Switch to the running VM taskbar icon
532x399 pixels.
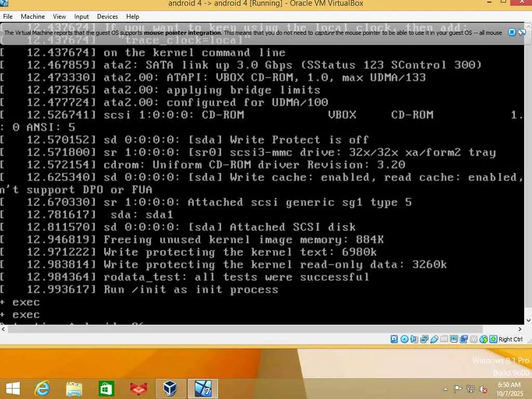(203, 389)
